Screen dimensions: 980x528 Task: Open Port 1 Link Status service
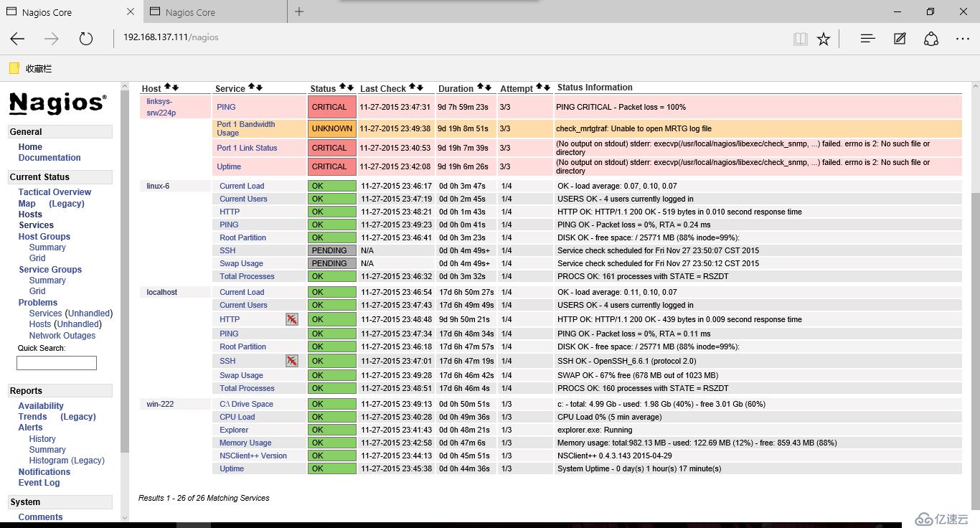[x=247, y=148]
